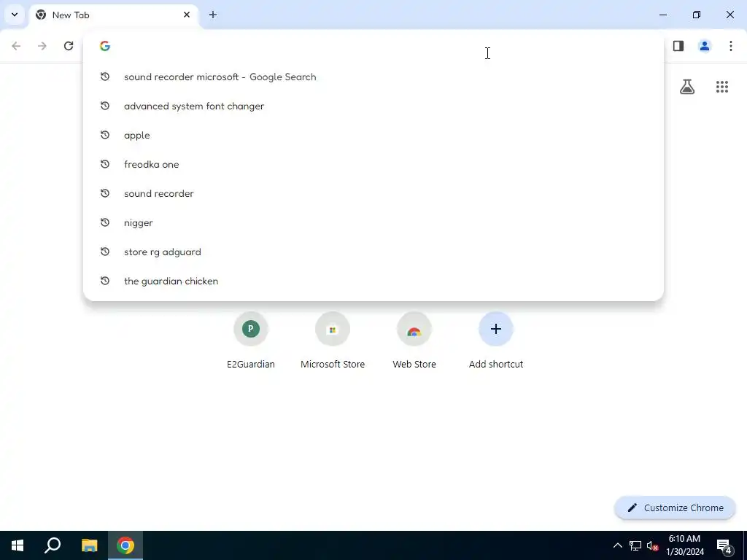
Task: Click the browser forward arrow
Action: [x=42, y=46]
